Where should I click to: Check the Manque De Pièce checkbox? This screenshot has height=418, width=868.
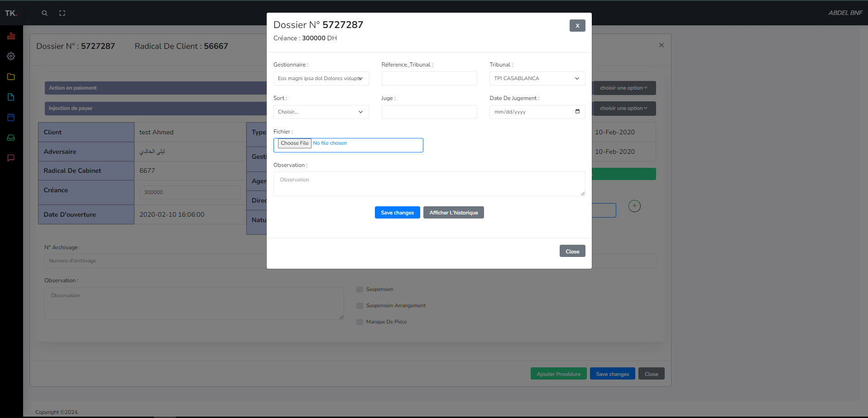click(360, 322)
